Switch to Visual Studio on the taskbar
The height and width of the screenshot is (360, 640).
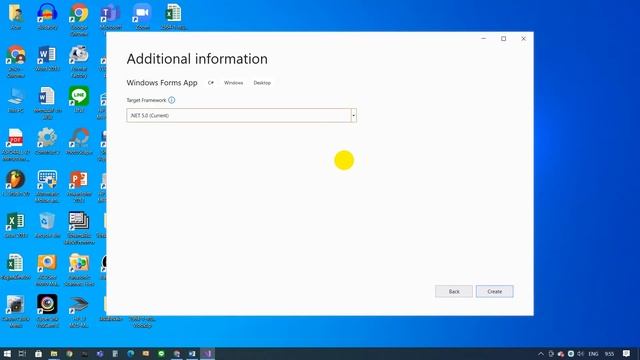207,354
